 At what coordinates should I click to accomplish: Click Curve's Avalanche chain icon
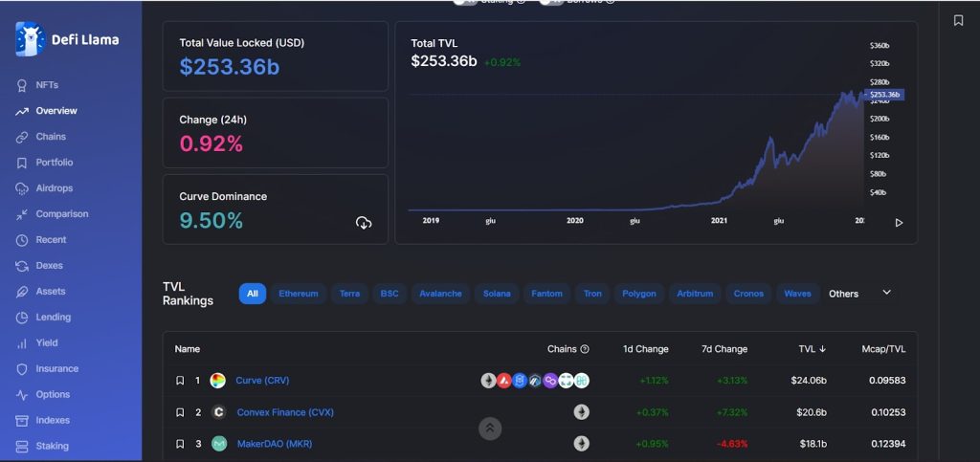point(503,380)
